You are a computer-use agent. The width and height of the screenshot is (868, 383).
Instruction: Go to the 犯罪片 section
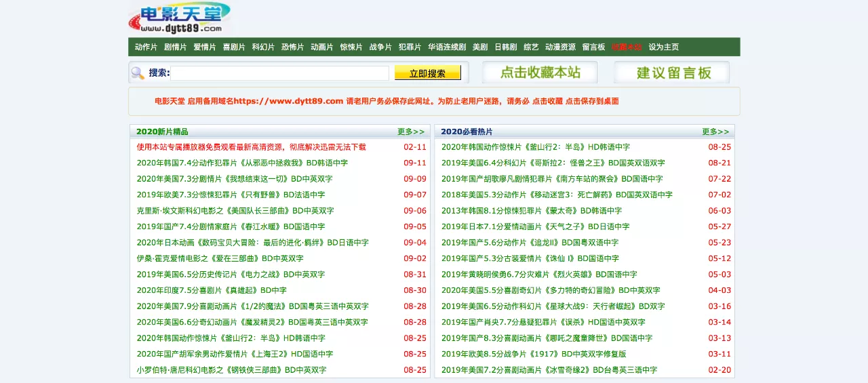(x=410, y=47)
